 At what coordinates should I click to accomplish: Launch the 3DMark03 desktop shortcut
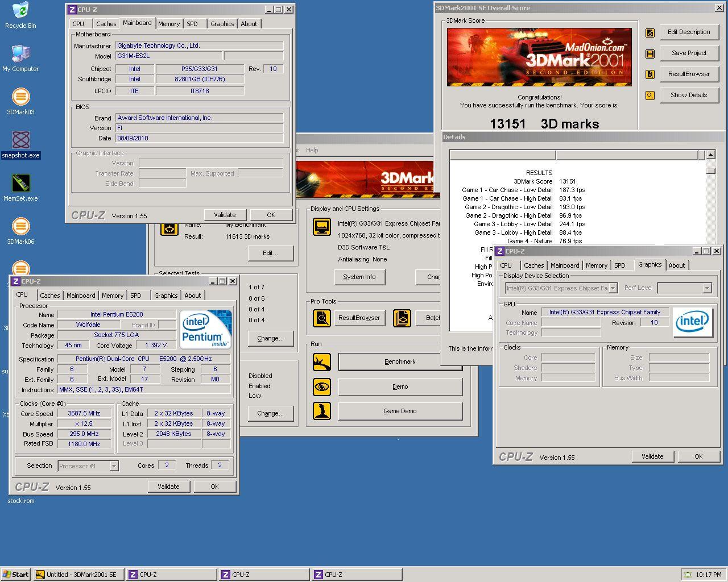point(20,101)
